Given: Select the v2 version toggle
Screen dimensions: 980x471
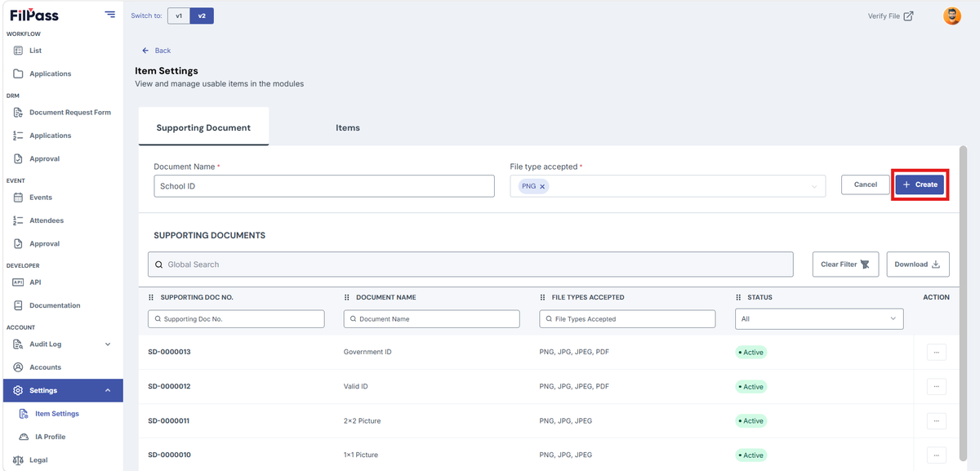Looking at the screenshot, I should tap(202, 16).
